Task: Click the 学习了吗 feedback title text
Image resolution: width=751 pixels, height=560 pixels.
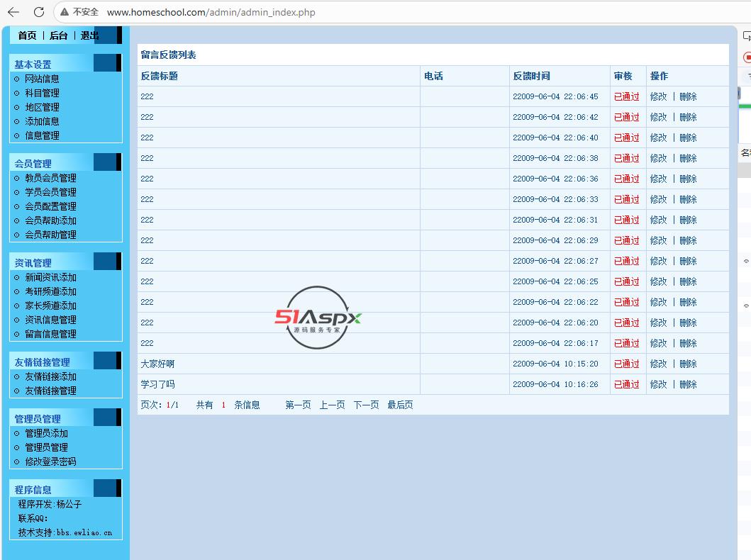Action: (157, 384)
